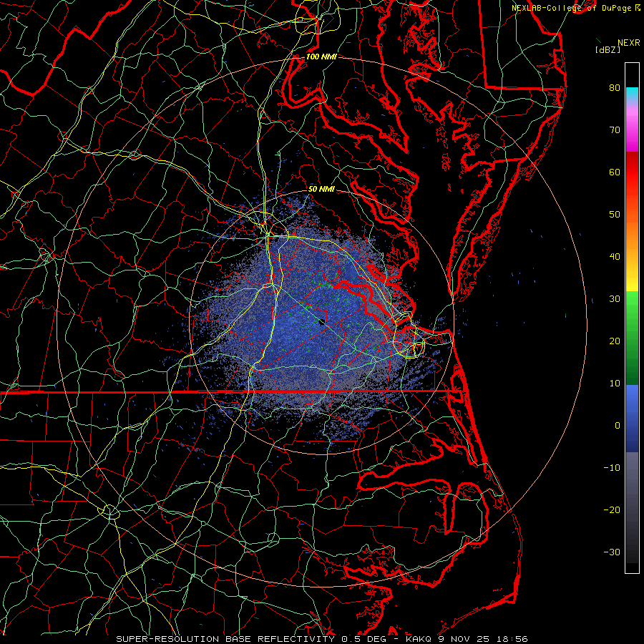Viewport: 644px width, 644px height.
Task: Click the -30 dBZ scale value
Action: (x=612, y=552)
